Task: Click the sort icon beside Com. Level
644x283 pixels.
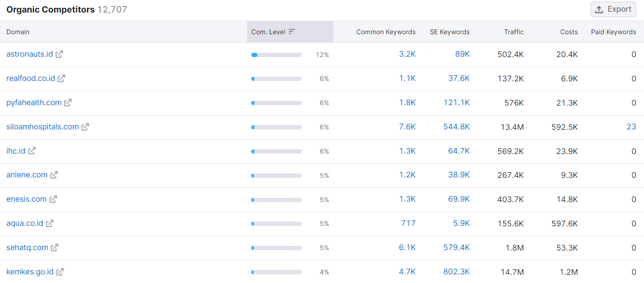Action: (292, 32)
